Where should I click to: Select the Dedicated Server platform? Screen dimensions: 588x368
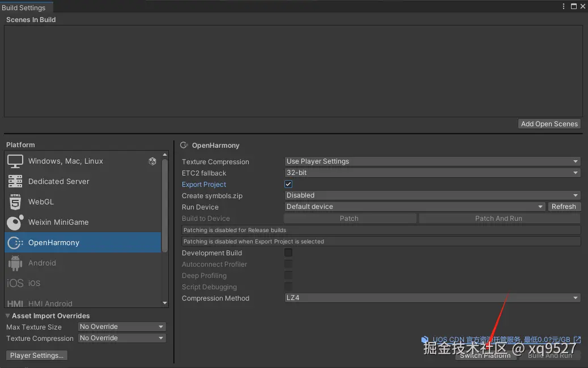(x=83, y=181)
